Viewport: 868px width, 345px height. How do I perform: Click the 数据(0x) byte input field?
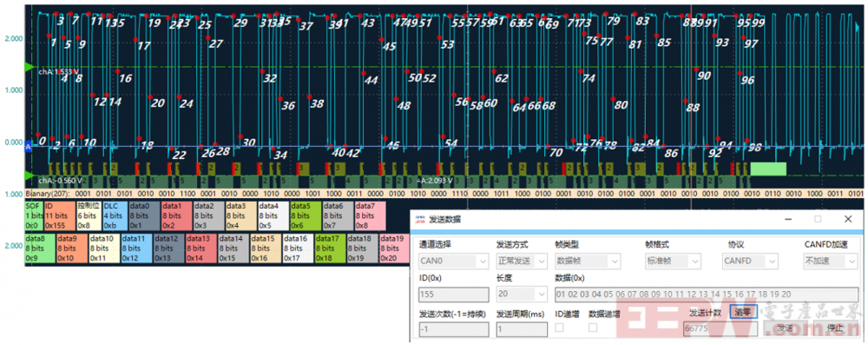[707, 295]
